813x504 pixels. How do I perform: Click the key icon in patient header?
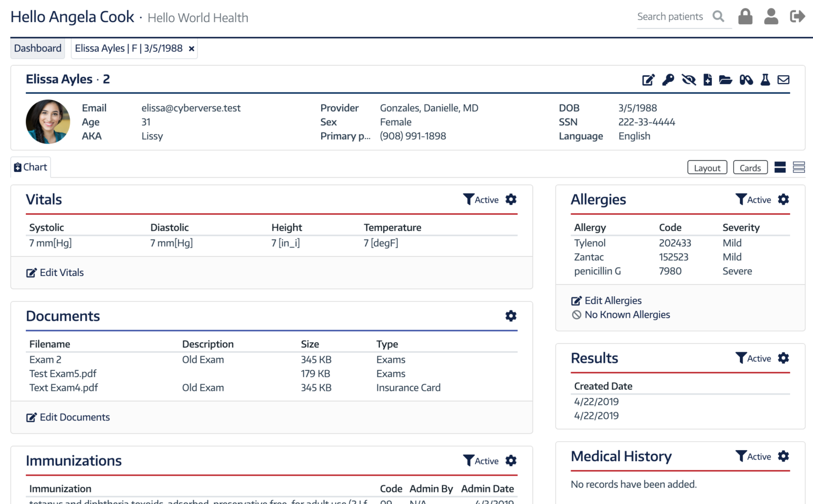(668, 80)
